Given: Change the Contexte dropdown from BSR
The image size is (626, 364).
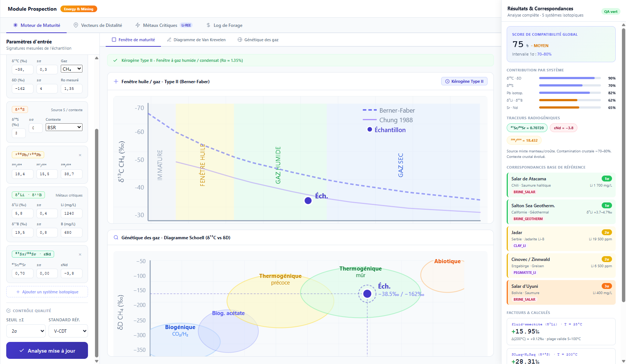Looking at the screenshot, I should click(x=64, y=127).
